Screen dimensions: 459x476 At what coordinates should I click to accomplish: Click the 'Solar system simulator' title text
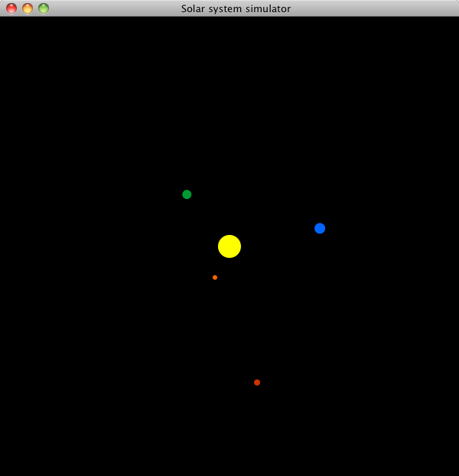(x=236, y=9)
